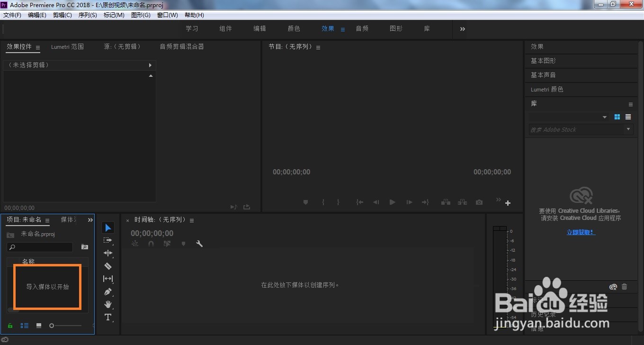Open Adobe Stock search filter dropdown
Image resolution: width=644 pixels, height=345 pixels.
(x=628, y=129)
